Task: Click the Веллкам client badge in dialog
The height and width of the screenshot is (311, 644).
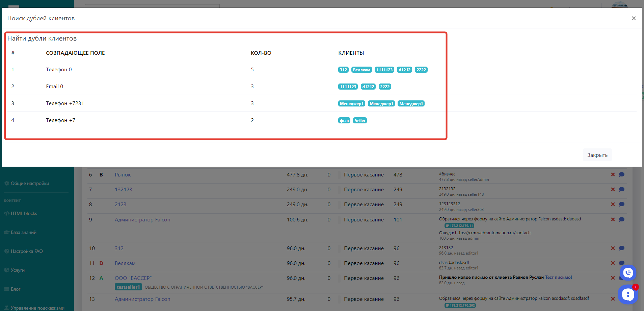Action: [361, 70]
